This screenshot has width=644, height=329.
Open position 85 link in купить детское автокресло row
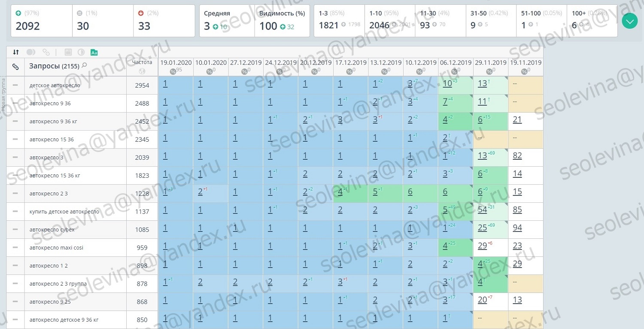[517, 210]
